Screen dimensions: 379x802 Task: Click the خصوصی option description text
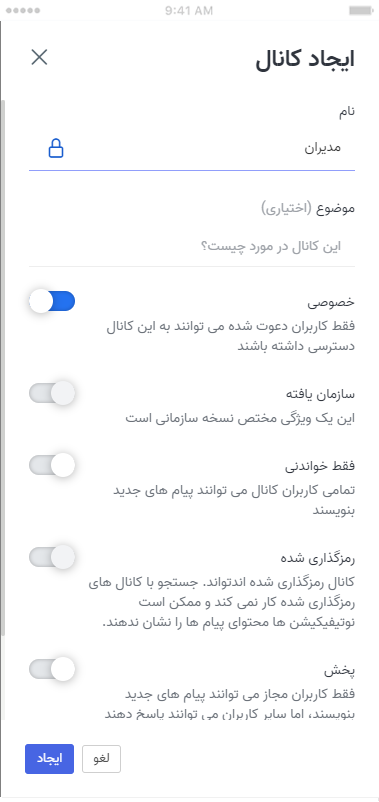[230, 336]
